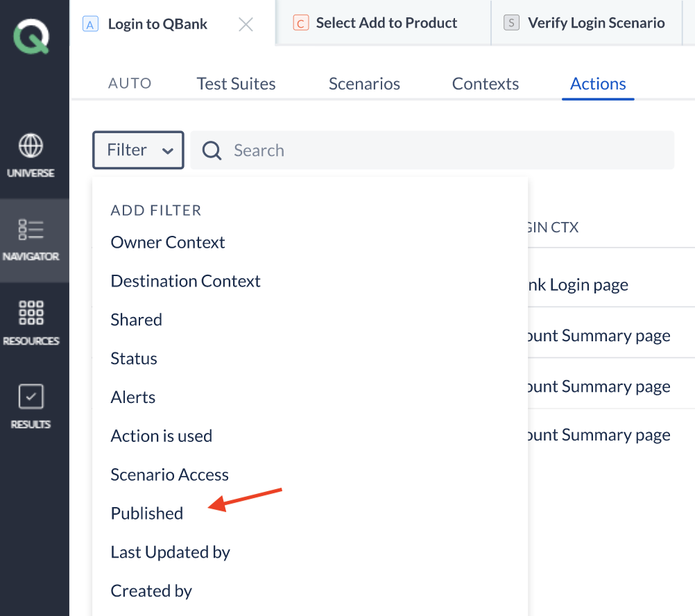Image resolution: width=695 pixels, height=616 pixels.
Task: Go to the Scenarios tab
Action: [364, 84]
